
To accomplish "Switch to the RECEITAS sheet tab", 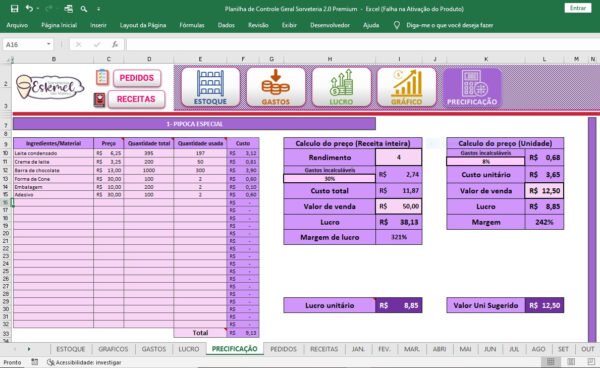I will coord(324,349).
